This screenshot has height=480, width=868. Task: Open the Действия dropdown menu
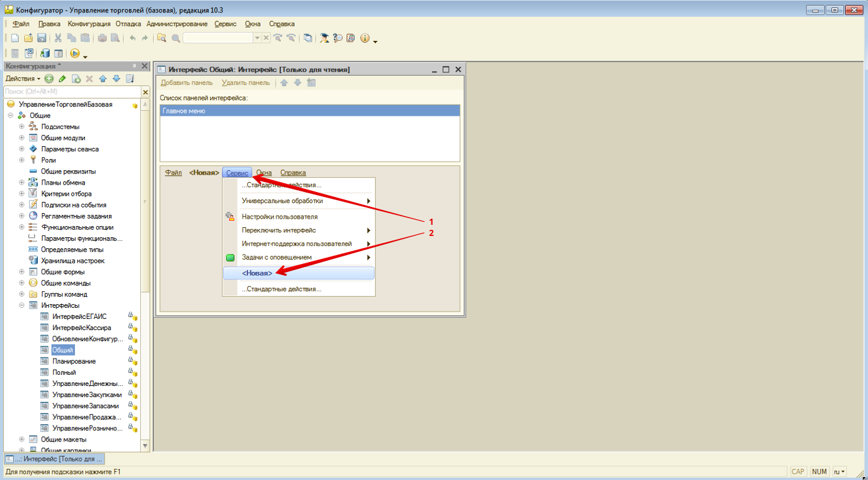point(23,79)
